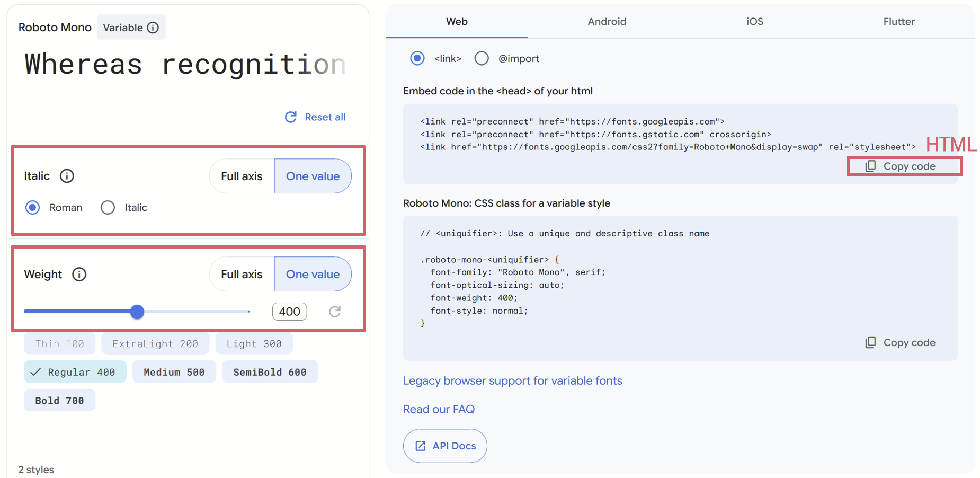Select the Thin 100 weight chip
Viewport: 980px width, 478px height.
59,344
